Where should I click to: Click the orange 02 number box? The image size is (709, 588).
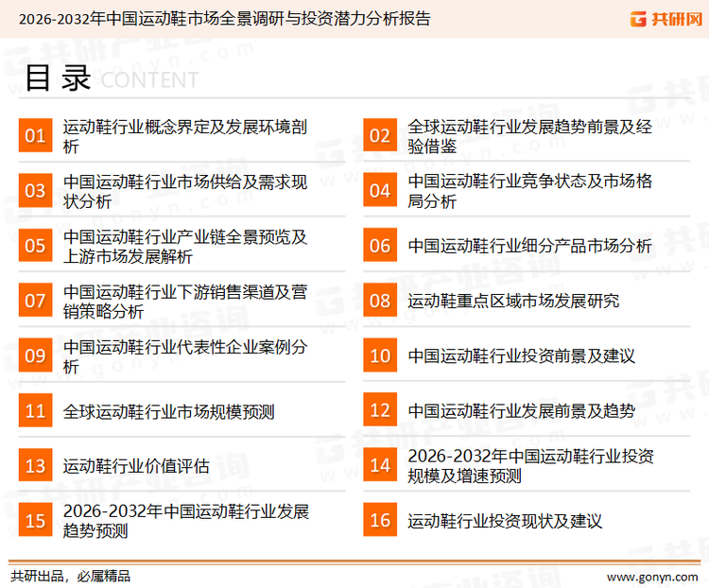[380, 135]
